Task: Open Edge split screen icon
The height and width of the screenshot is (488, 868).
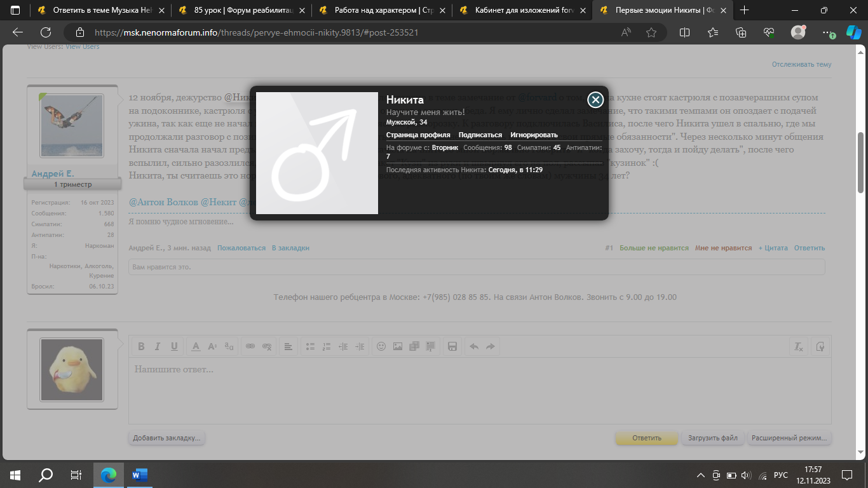Action: click(684, 32)
